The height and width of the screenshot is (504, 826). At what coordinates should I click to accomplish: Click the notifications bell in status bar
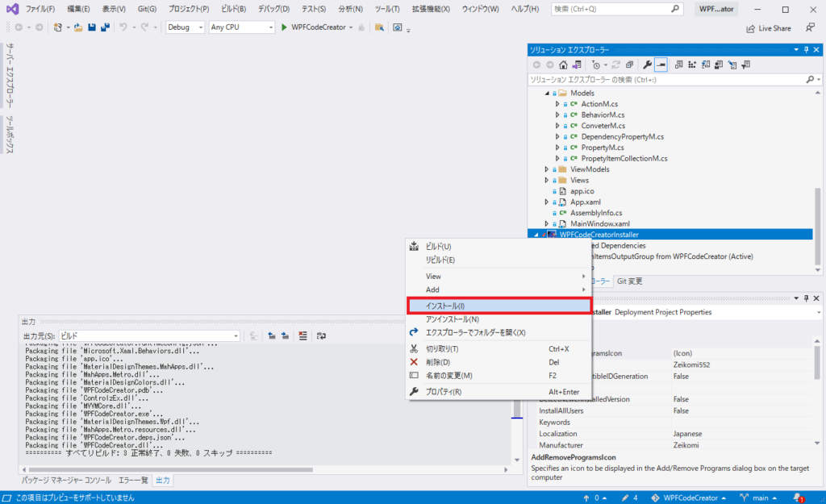pyautogui.click(x=799, y=498)
